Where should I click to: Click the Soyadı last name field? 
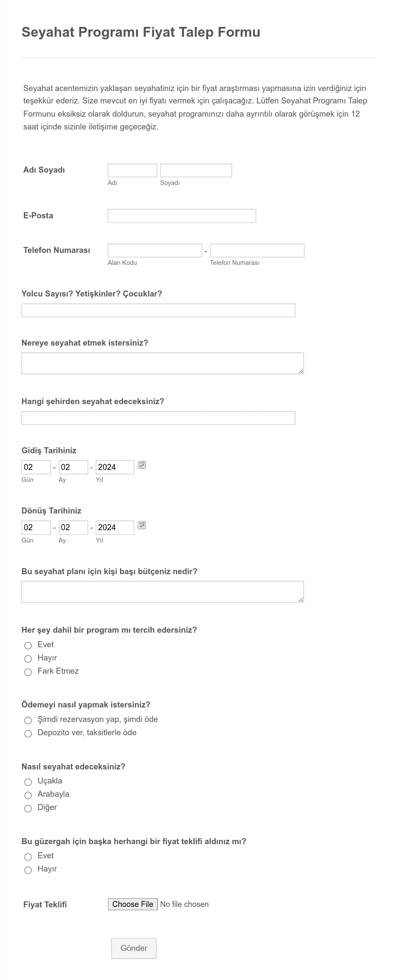[196, 170]
